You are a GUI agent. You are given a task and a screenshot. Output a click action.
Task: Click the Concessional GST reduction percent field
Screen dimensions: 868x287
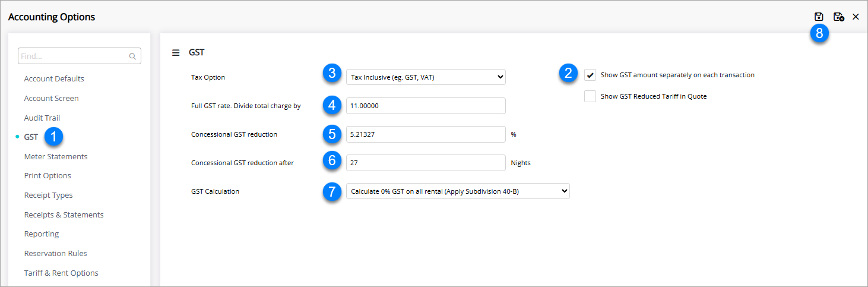coord(425,134)
